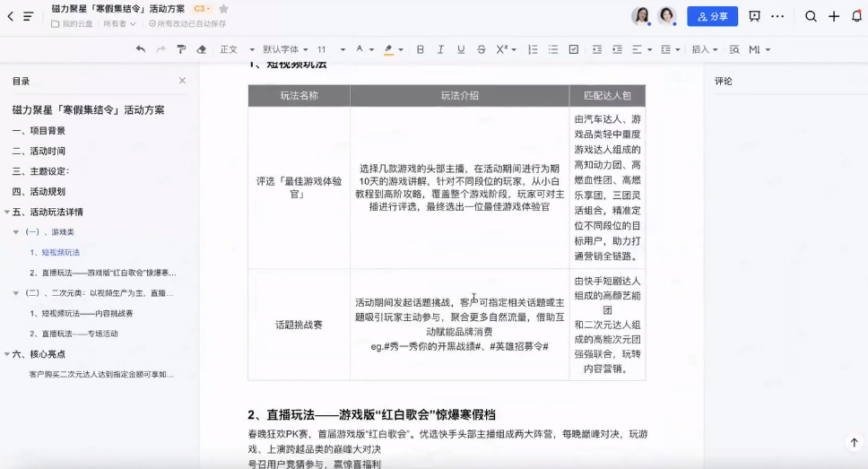Open line spacing dropdown
Image resolution: width=868 pixels, height=469 pixels.
tap(671, 49)
